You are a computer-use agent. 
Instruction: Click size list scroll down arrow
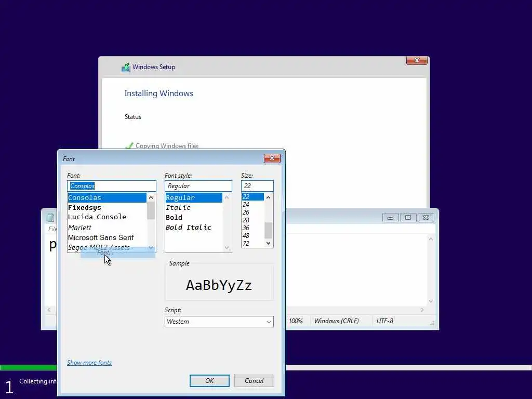[269, 243]
